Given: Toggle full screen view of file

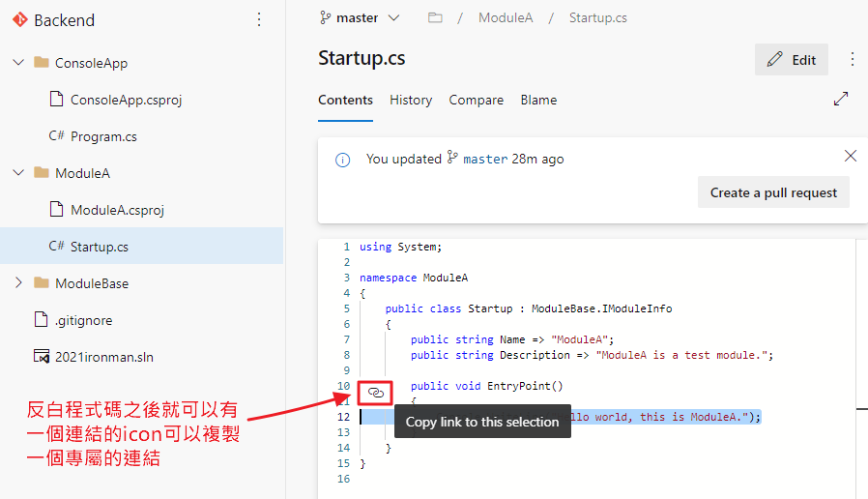Looking at the screenshot, I should tap(841, 100).
